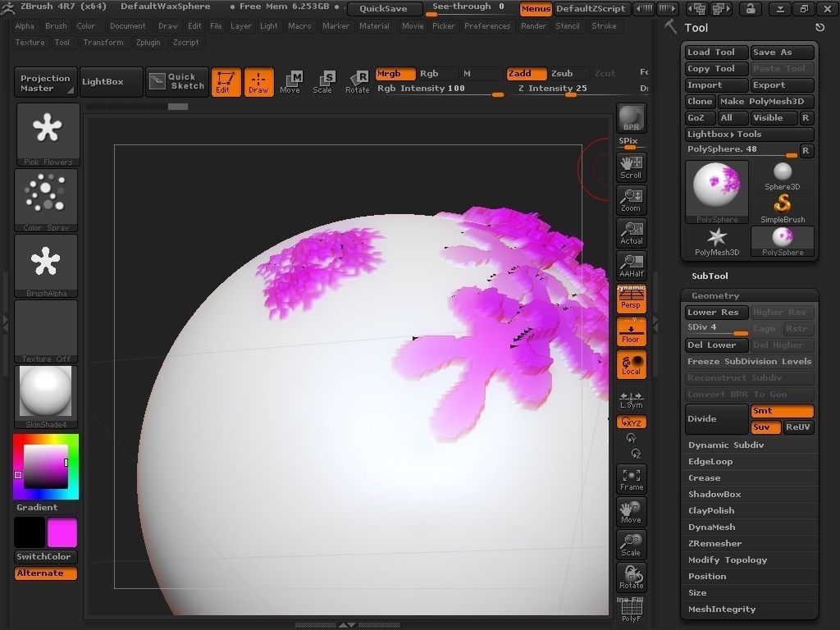The image size is (840, 630).
Task: Click the black secondary color swatch
Action: 30,532
